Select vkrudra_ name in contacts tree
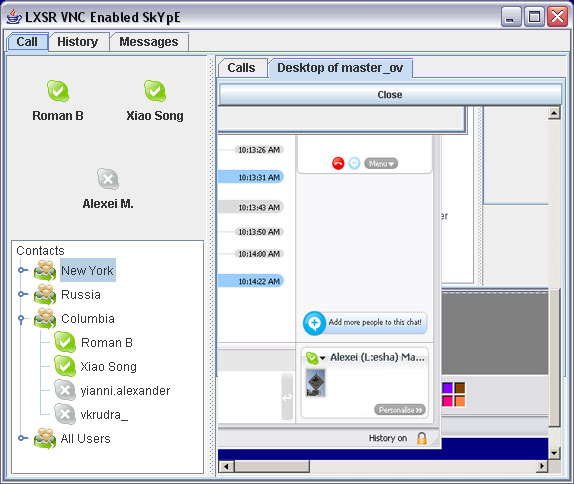 (x=104, y=414)
